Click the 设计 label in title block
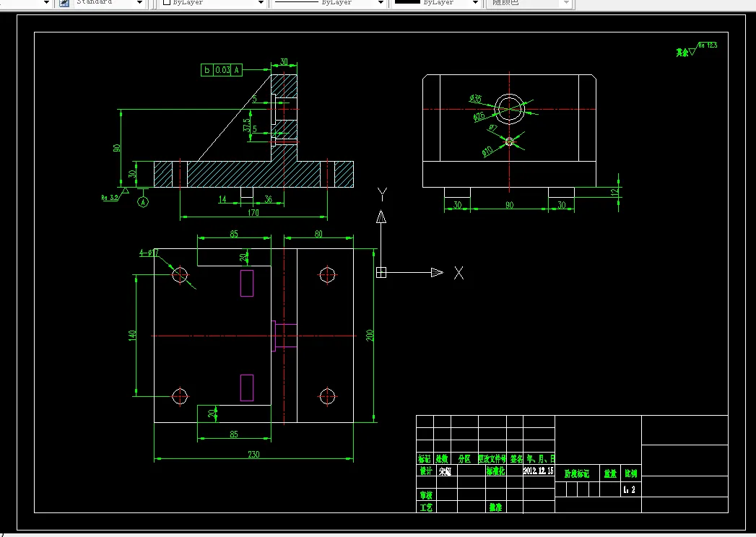756x537 pixels. (x=426, y=471)
